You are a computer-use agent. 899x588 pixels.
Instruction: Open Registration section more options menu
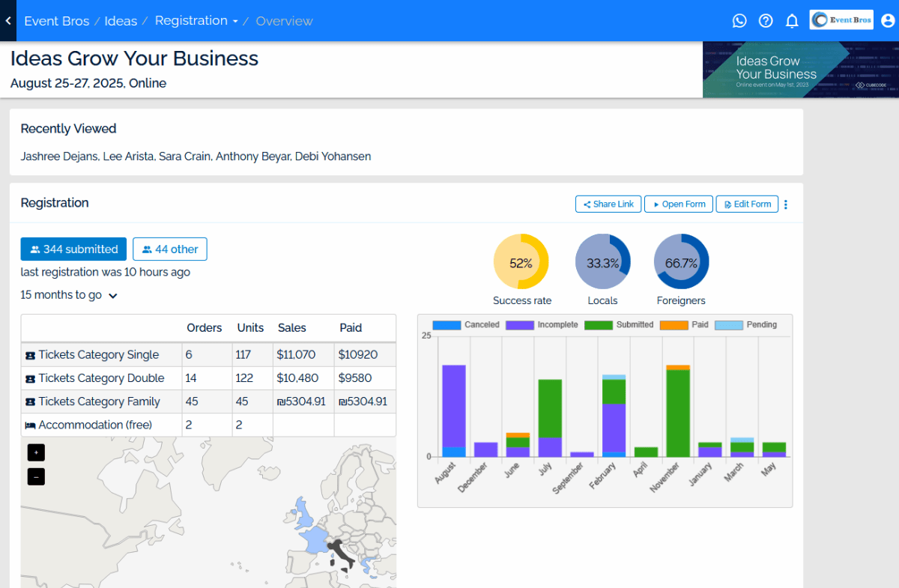(785, 204)
